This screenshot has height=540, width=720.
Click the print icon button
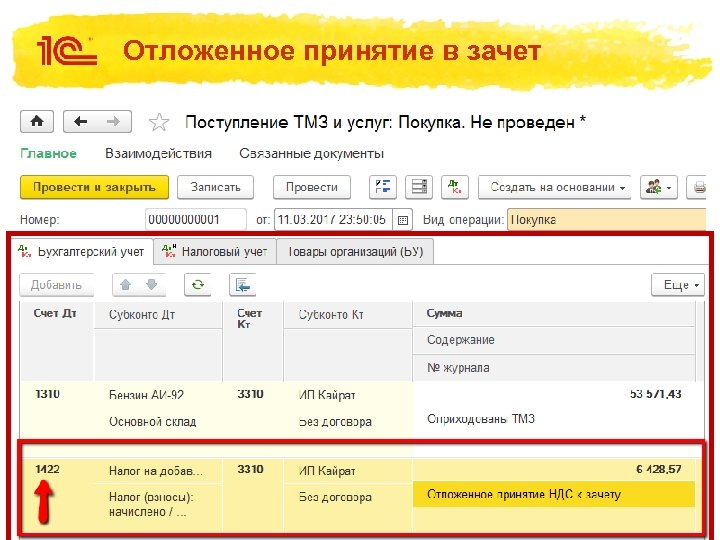(698, 187)
